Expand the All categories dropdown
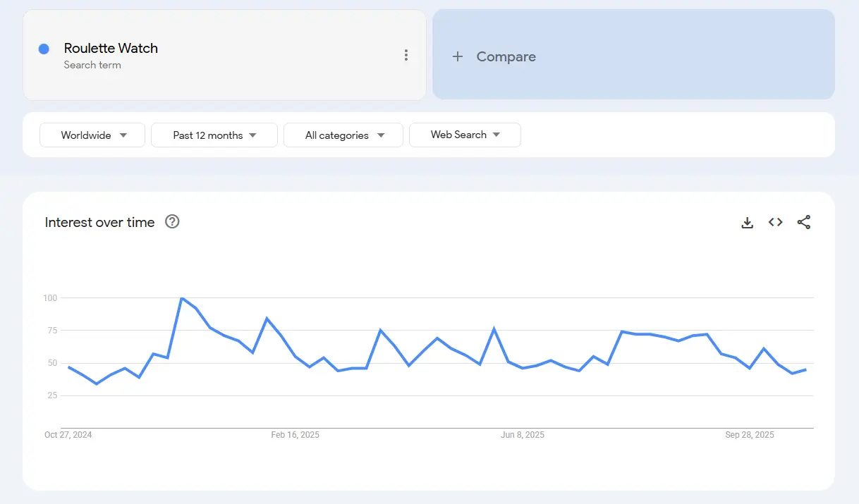 [343, 135]
